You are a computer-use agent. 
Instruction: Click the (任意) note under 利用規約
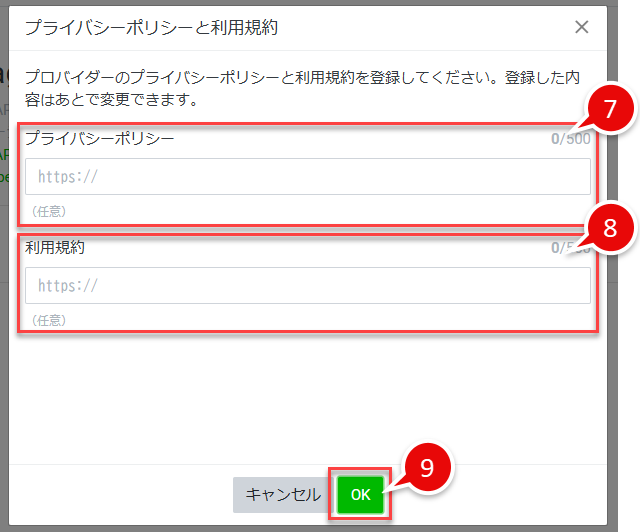click(x=49, y=321)
